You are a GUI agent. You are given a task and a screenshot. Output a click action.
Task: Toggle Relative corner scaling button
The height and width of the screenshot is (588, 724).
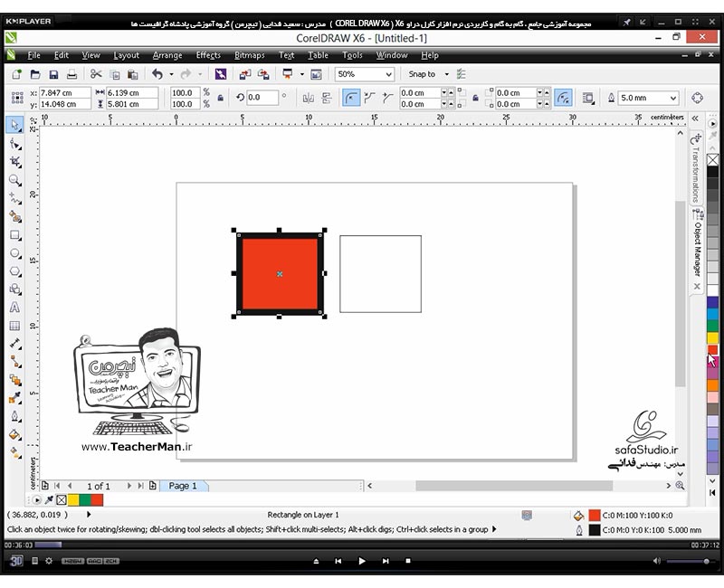tap(563, 98)
